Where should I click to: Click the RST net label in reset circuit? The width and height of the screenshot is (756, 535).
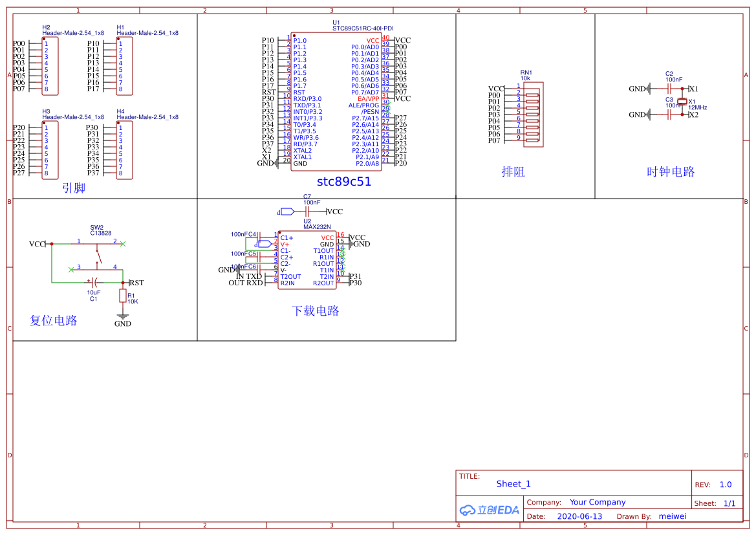click(x=136, y=283)
